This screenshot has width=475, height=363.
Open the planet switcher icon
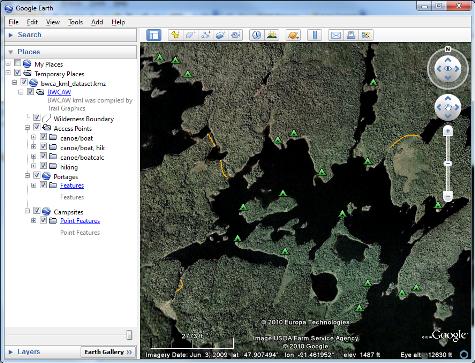pos(293,35)
